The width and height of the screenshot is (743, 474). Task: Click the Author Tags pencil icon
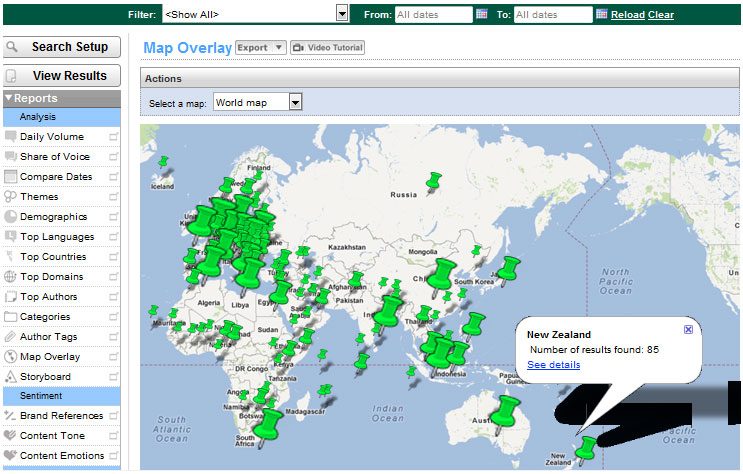tap(10, 337)
